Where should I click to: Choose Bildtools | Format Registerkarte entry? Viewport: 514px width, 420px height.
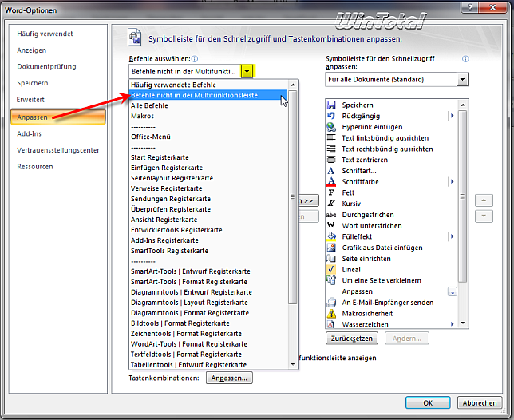208,323
